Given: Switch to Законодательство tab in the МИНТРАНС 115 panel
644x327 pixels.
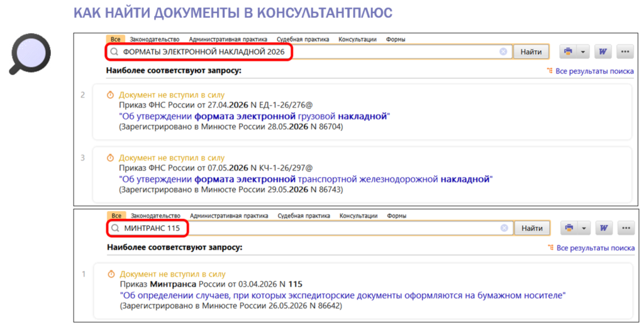Looking at the screenshot, I should click(156, 216).
